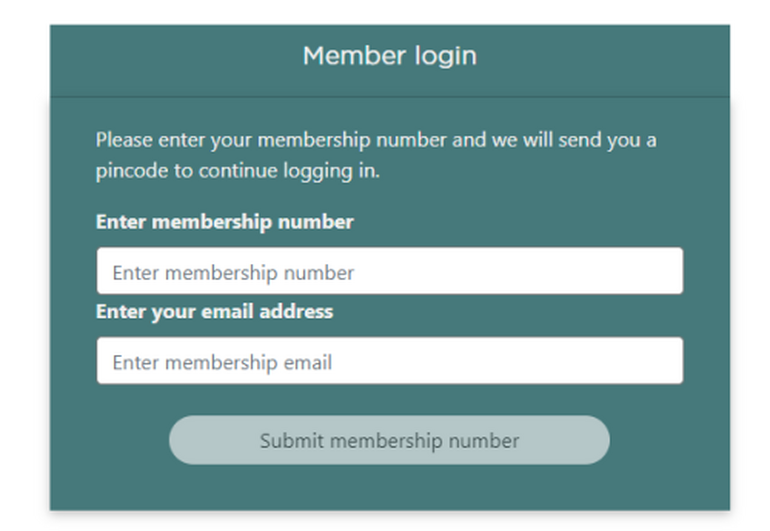Click the pincode instruction paragraph

pos(376,155)
